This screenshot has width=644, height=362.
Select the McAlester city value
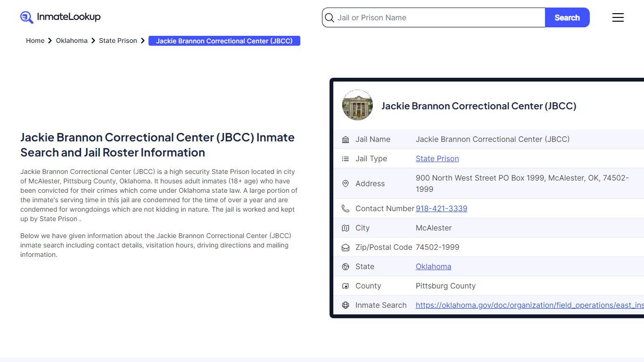click(434, 228)
